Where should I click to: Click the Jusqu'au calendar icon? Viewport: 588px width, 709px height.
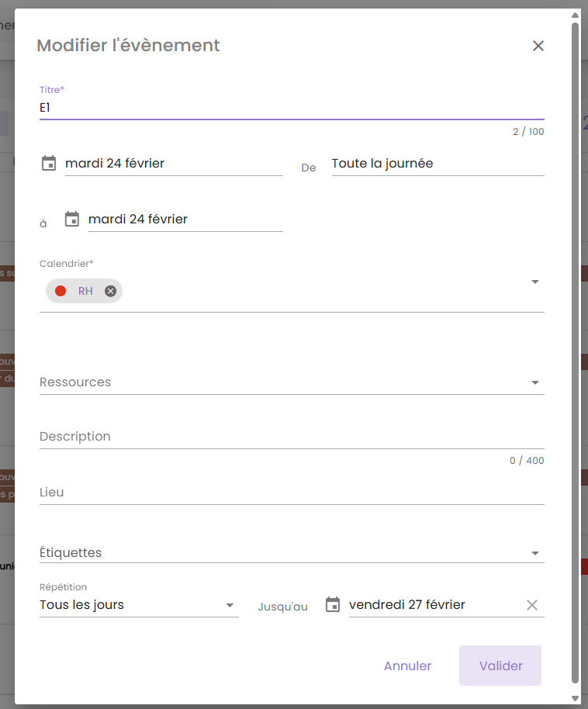pos(333,605)
